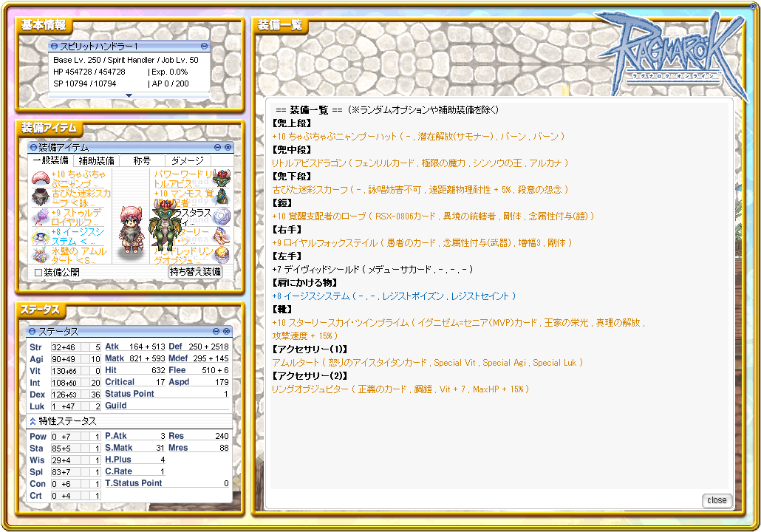Minimize the 装備アイテム window
The width and height of the screenshot is (761, 532).
click(217, 147)
